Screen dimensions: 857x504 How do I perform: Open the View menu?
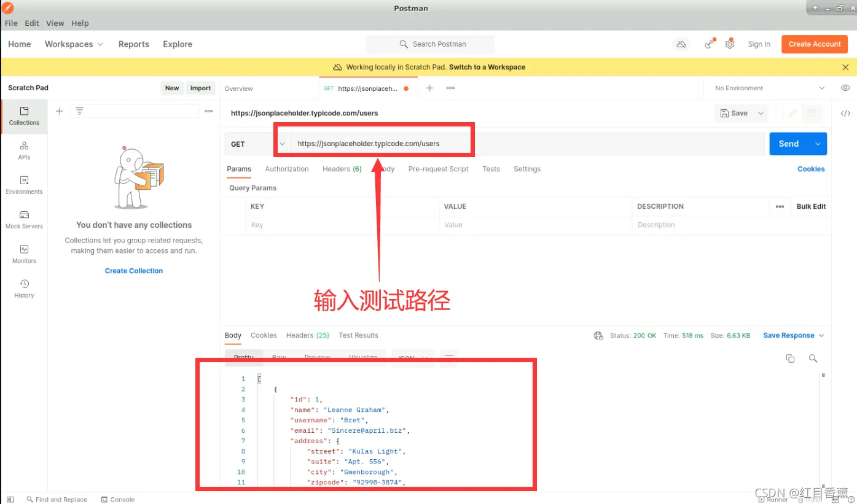pos(55,23)
